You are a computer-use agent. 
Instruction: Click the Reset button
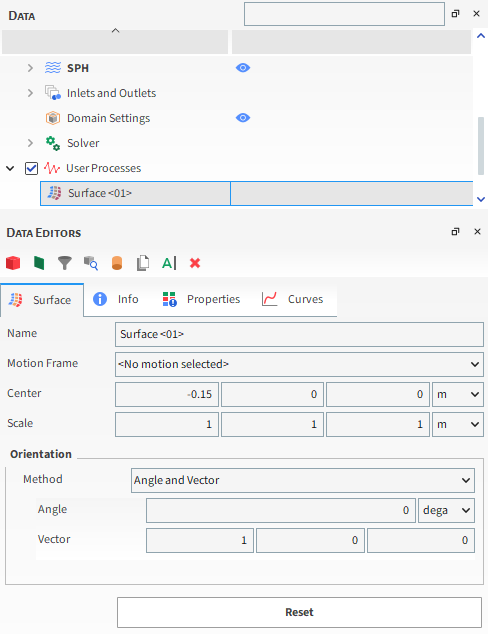pos(299,612)
